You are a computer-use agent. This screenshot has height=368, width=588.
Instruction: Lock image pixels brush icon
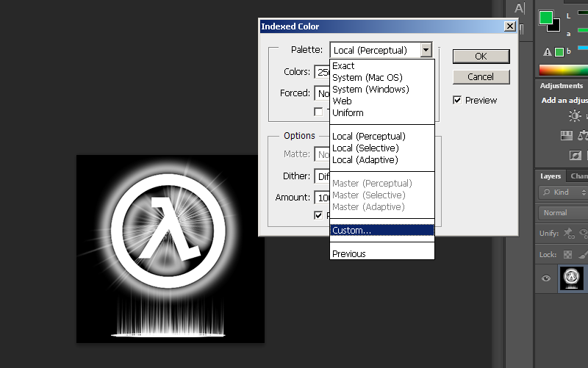[x=583, y=255]
